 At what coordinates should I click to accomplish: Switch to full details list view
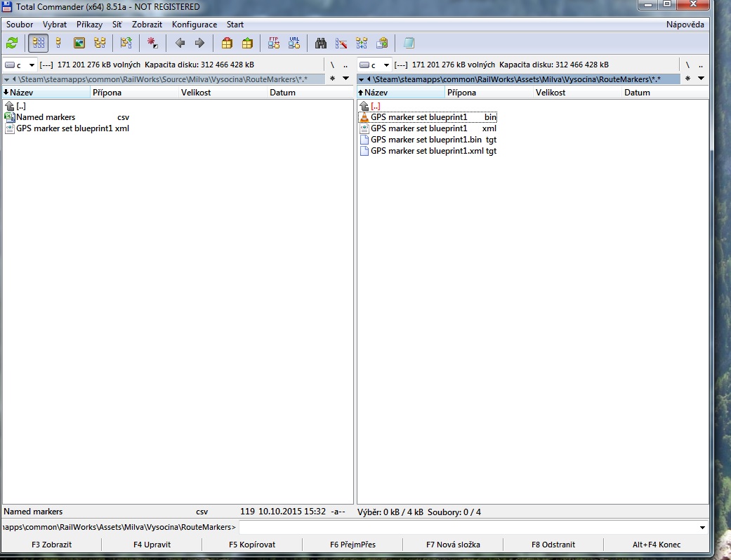[59, 44]
